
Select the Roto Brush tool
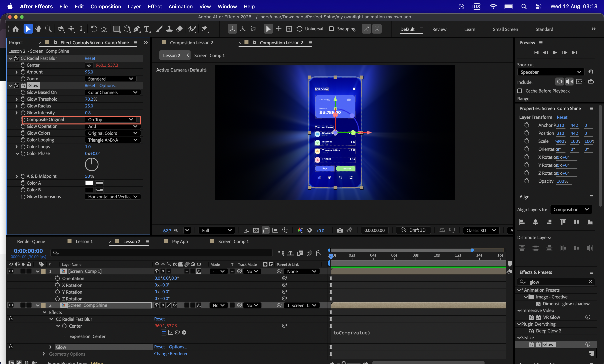coord(192,29)
